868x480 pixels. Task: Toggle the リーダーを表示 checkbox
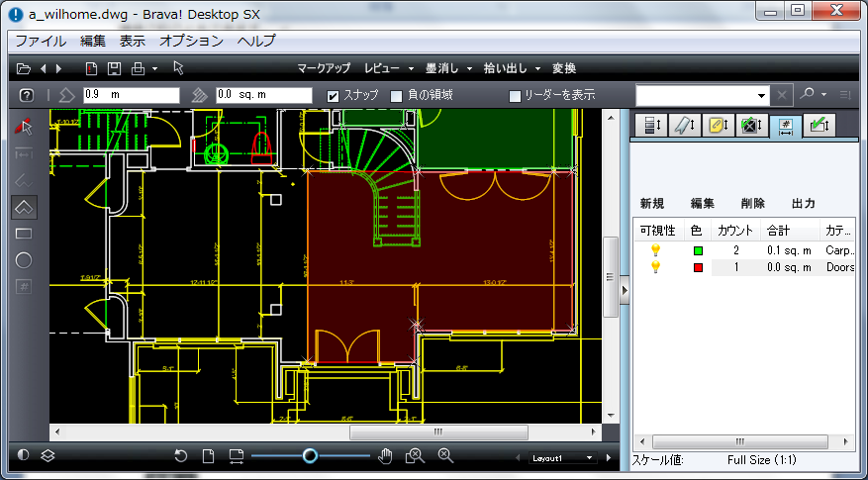tap(515, 96)
